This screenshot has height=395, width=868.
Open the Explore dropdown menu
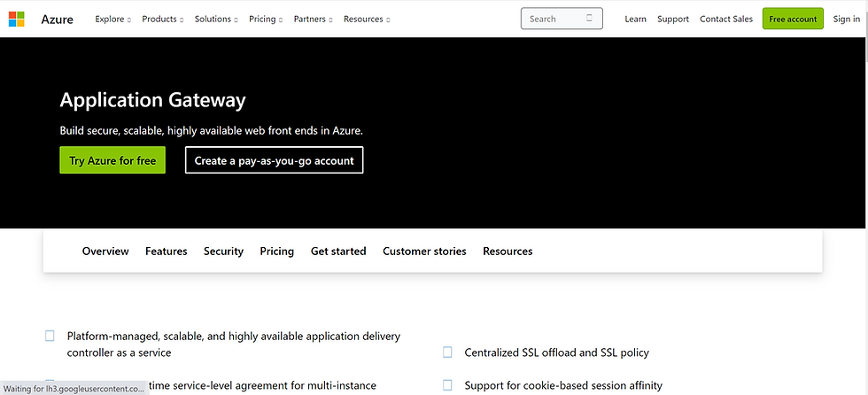(x=113, y=19)
